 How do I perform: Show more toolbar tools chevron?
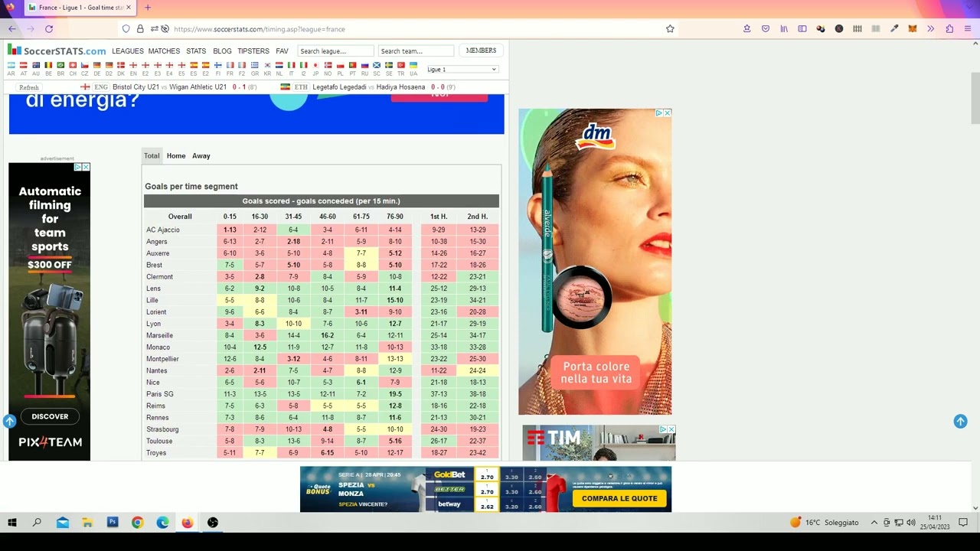point(931,29)
